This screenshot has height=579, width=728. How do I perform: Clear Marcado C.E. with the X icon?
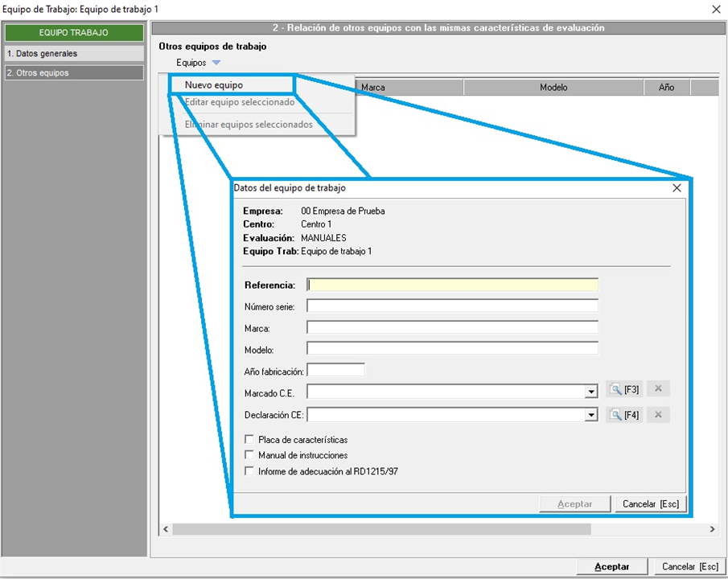(657, 389)
